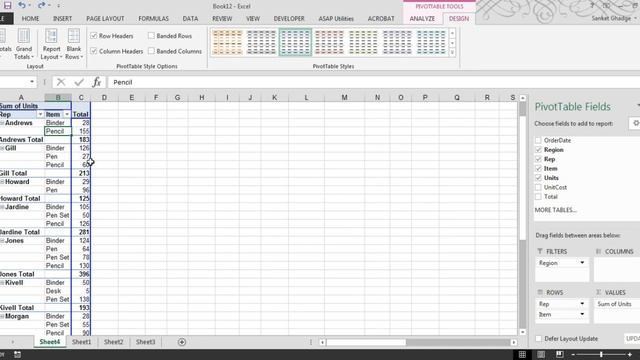Select column header D
This screenshot has height=360, width=640.
click(x=104, y=98)
